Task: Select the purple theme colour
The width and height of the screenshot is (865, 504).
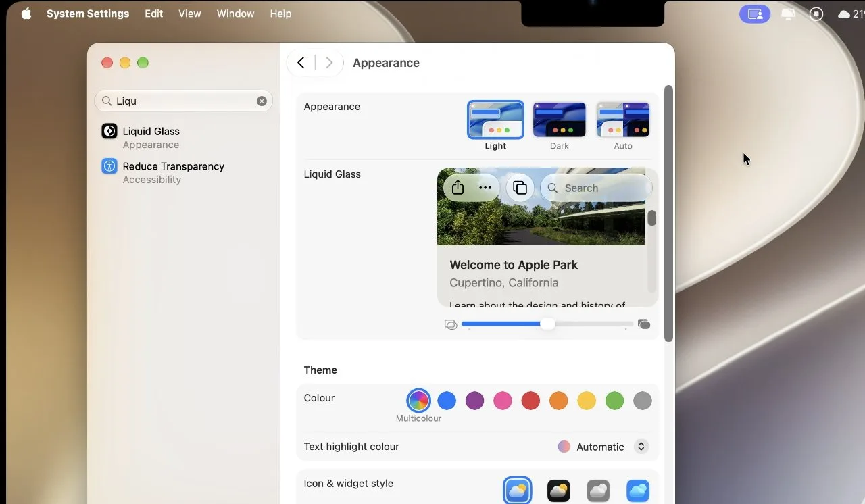Action: 474,401
